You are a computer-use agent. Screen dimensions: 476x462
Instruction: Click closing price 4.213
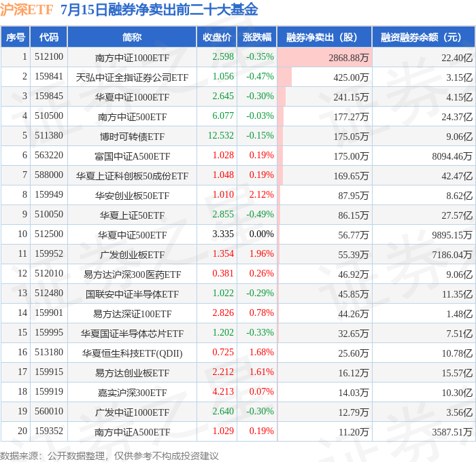pyautogui.click(x=223, y=392)
